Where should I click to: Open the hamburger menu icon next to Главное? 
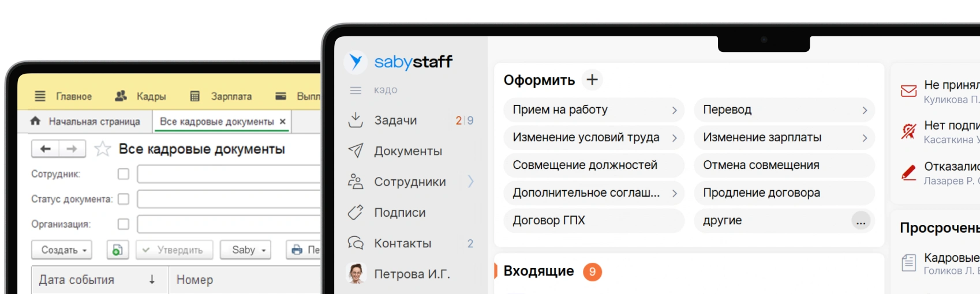pyautogui.click(x=40, y=96)
